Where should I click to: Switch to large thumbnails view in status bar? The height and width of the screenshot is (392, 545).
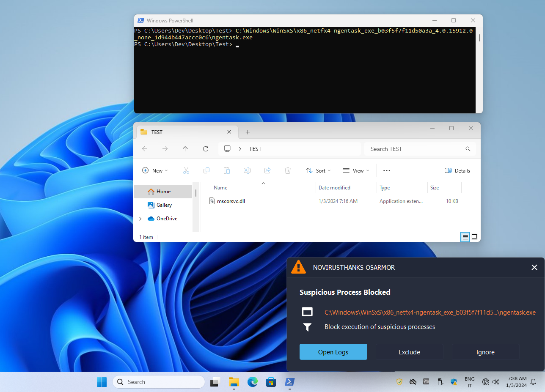click(x=474, y=237)
